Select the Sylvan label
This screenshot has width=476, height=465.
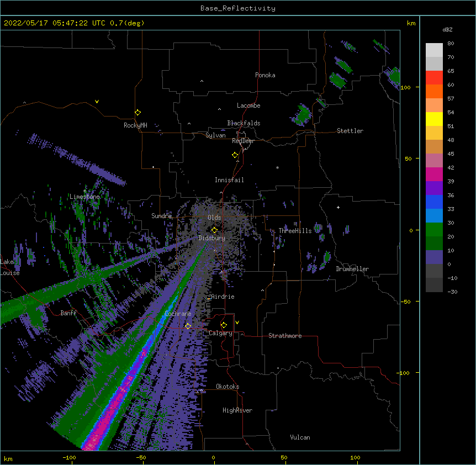click(x=215, y=135)
